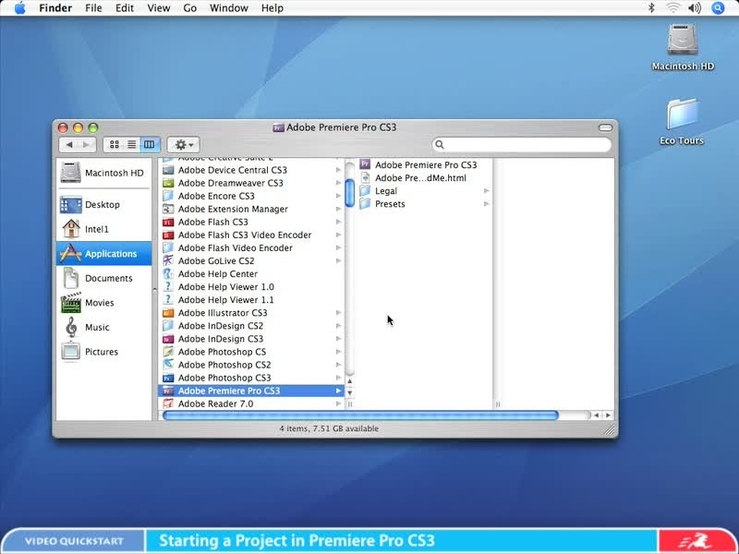Click the volume speaker icon

coord(694,8)
